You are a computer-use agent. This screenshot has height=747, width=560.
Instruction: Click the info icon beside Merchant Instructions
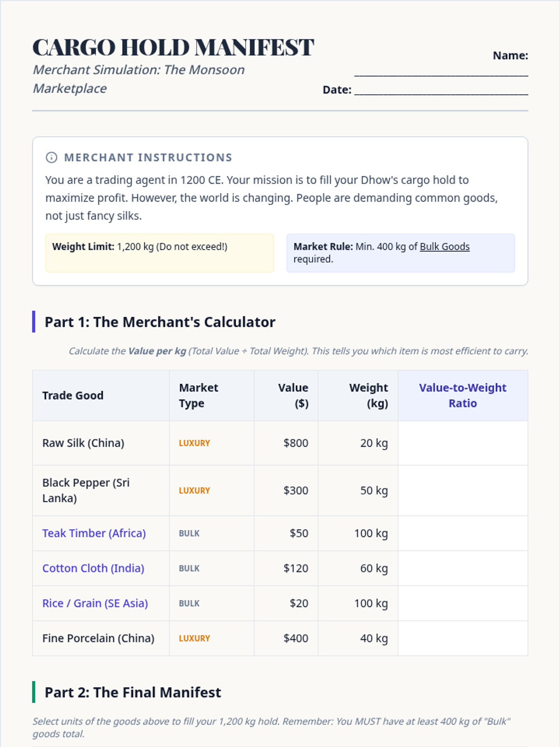tap(51, 157)
